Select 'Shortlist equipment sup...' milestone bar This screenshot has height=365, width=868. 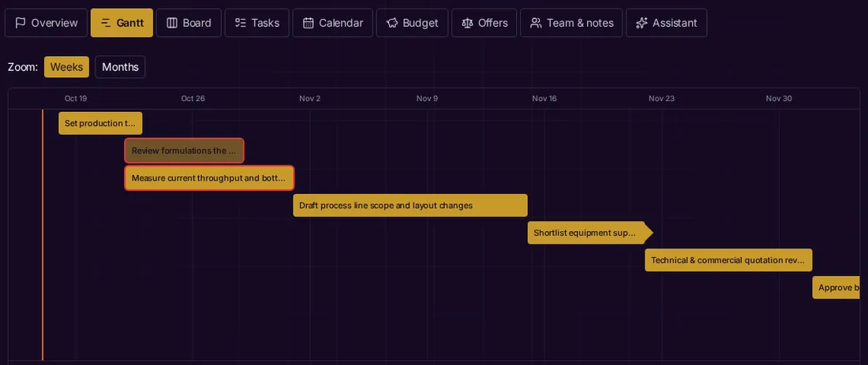pyautogui.click(x=590, y=233)
